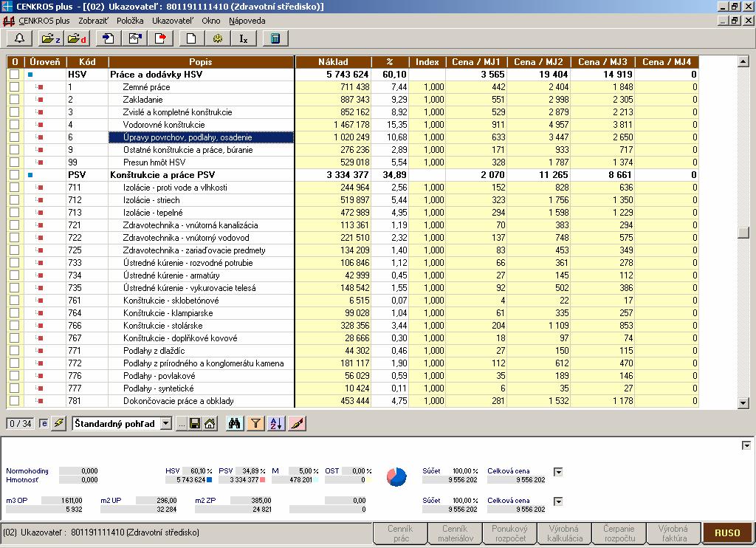The image size is (756, 548).
Task: Click the table's vertical scrollbar thumb
Action: click(x=743, y=232)
